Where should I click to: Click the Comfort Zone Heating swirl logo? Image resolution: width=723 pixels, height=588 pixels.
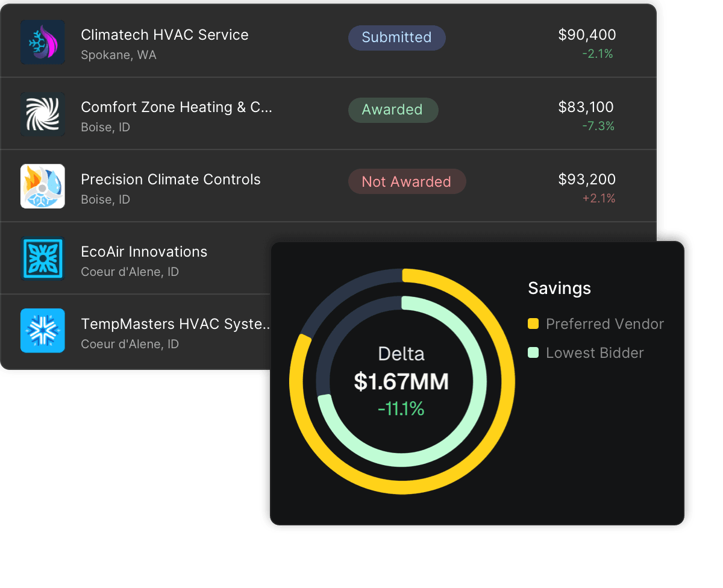click(x=43, y=114)
